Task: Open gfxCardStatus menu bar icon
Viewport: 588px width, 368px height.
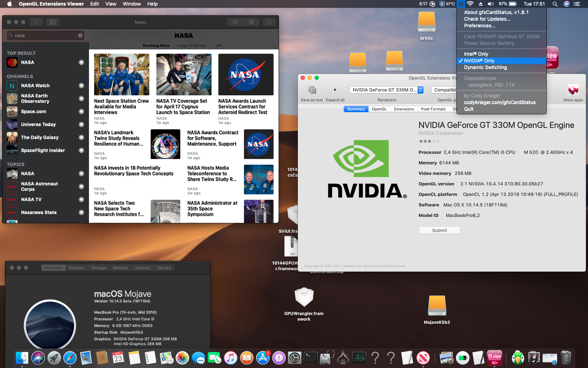Action: coord(461,4)
